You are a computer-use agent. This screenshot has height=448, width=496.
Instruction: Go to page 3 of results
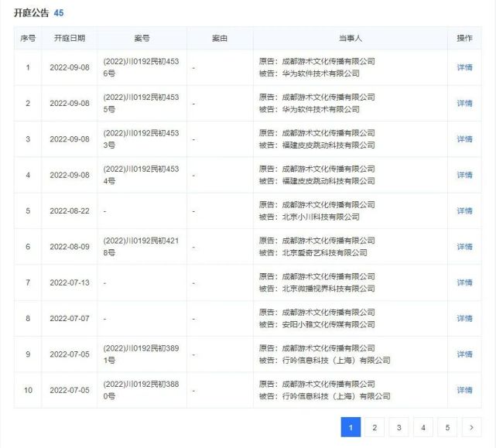click(399, 427)
